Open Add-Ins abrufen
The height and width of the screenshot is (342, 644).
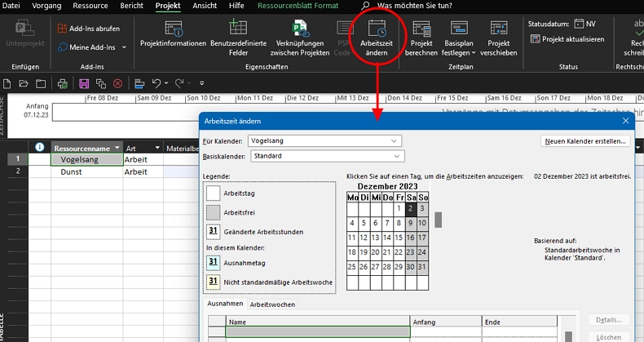click(x=89, y=29)
